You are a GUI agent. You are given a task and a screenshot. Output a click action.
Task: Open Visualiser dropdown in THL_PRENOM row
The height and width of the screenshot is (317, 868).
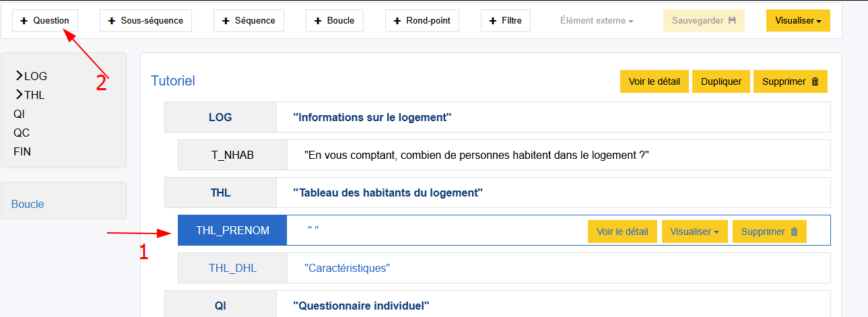coord(694,232)
